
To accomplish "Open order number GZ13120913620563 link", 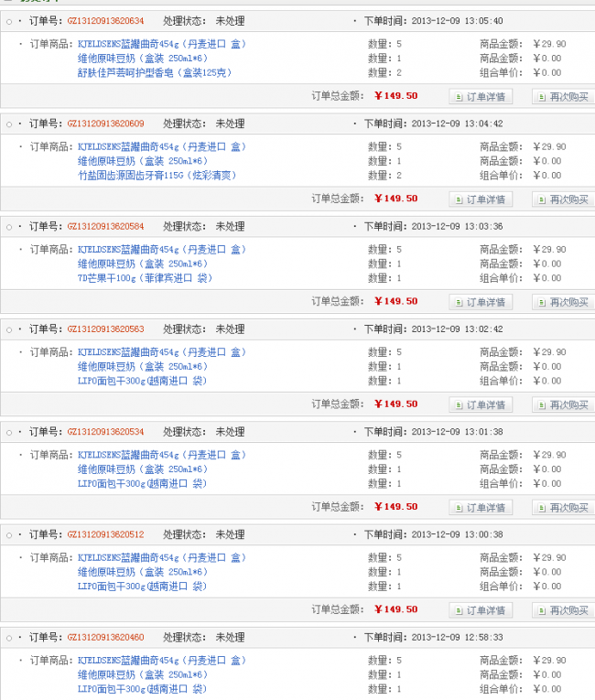I will (105, 329).
